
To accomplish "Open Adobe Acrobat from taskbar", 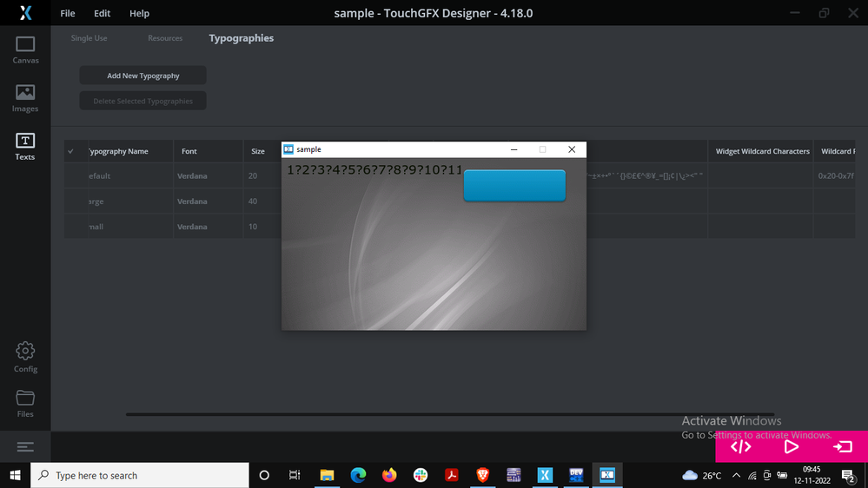I will (452, 475).
